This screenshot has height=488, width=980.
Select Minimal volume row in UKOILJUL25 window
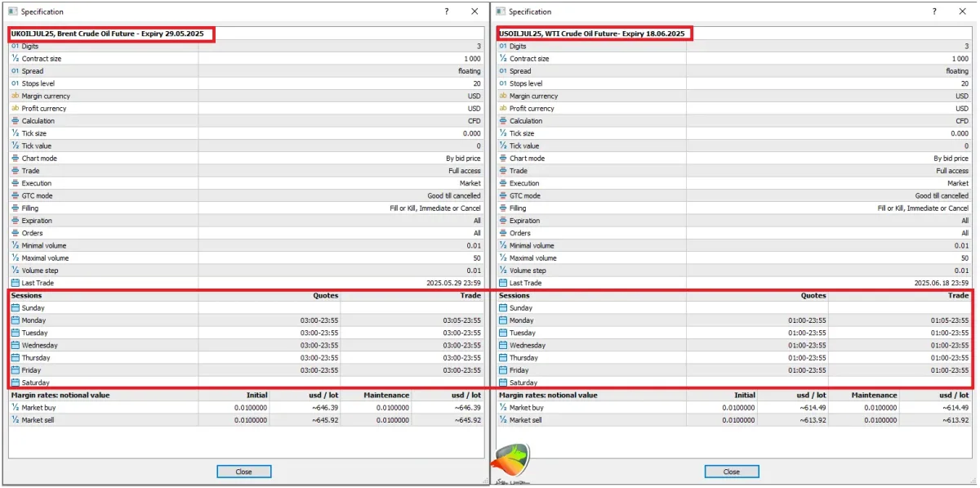tap(246, 245)
